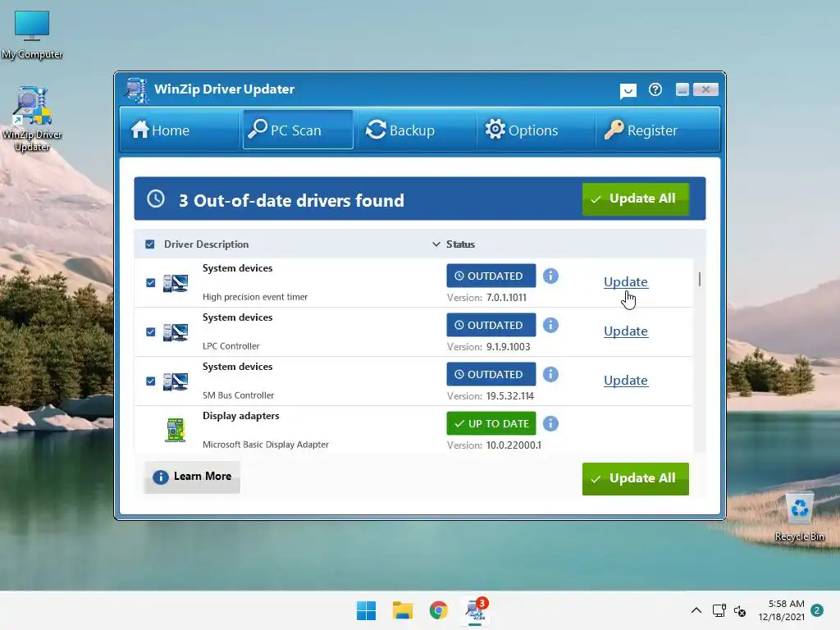The height and width of the screenshot is (630, 840).
Task: Uncheck the High precision event timer checkbox
Action: pos(151,283)
